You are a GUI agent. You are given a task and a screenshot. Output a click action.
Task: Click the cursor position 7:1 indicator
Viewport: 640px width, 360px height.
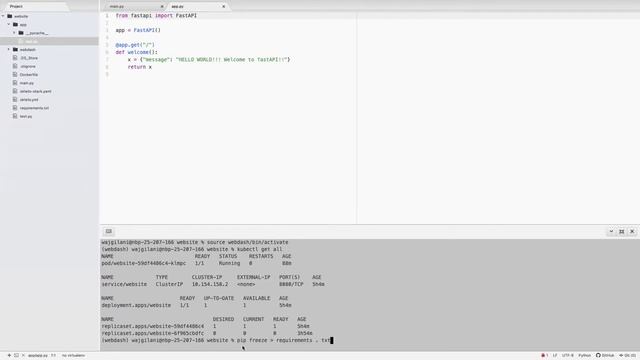pyautogui.click(x=53, y=356)
